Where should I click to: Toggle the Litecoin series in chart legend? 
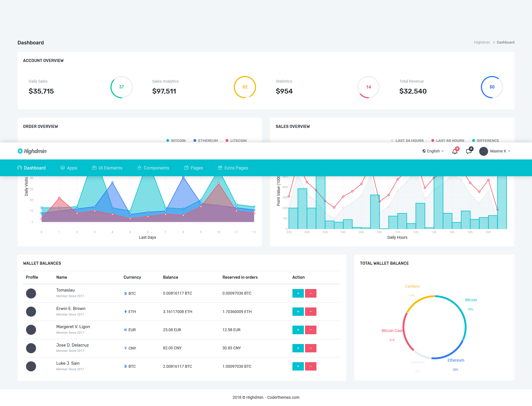click(236, 140)
